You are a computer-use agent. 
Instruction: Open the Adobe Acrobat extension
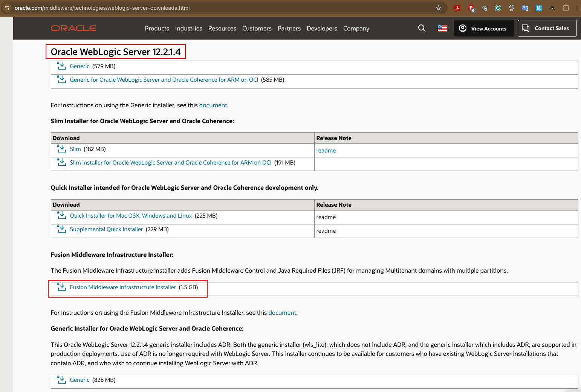[x=457, y=8]
